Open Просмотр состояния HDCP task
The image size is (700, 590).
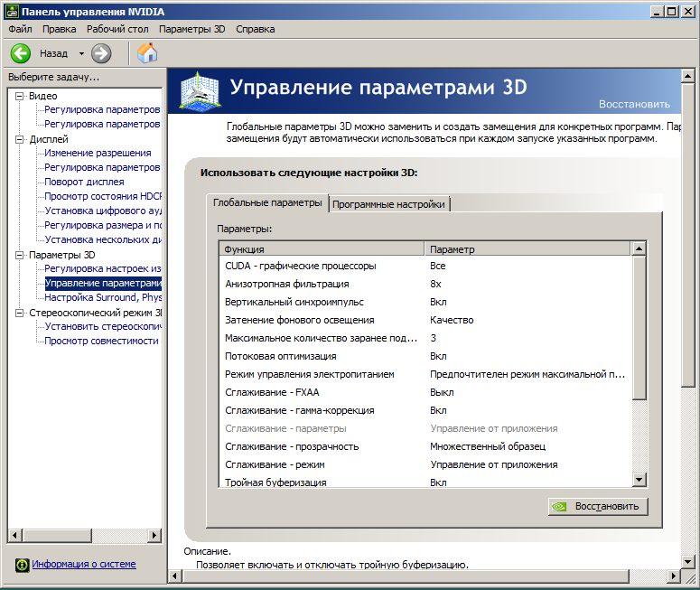coord(103,196)
